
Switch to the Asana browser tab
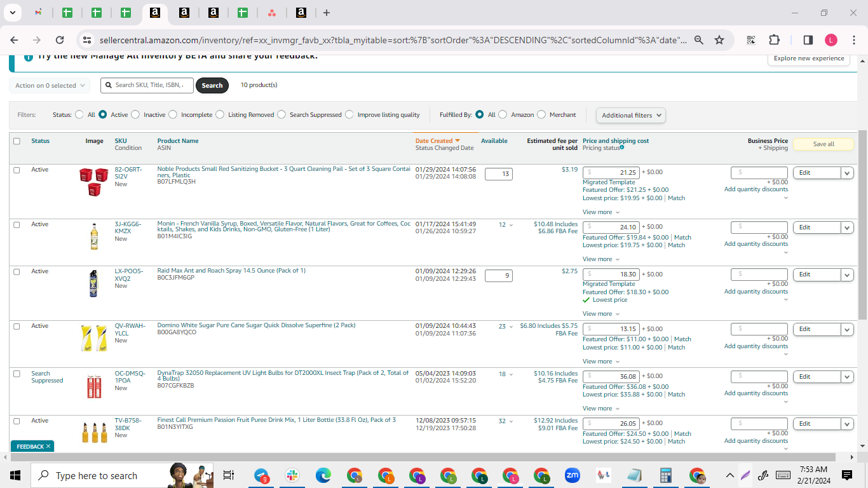click(x=272, y=13)
